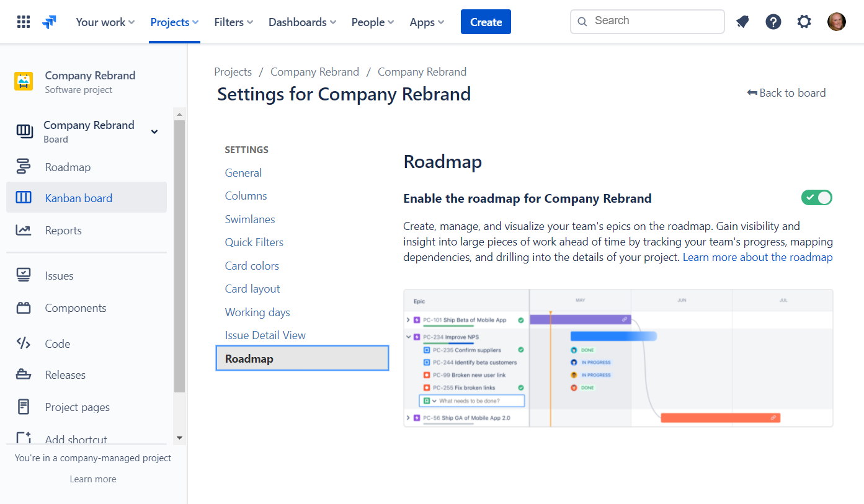Viewport: 864px width, 504px height.
Task: Open the Roadmap from the sidebar icon
Action: (x=24, y=166)
